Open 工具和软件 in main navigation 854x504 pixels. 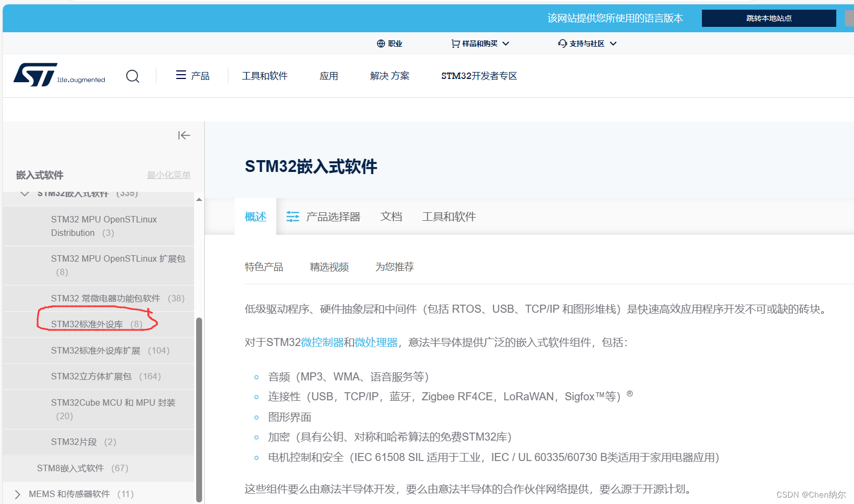point(264,76)
